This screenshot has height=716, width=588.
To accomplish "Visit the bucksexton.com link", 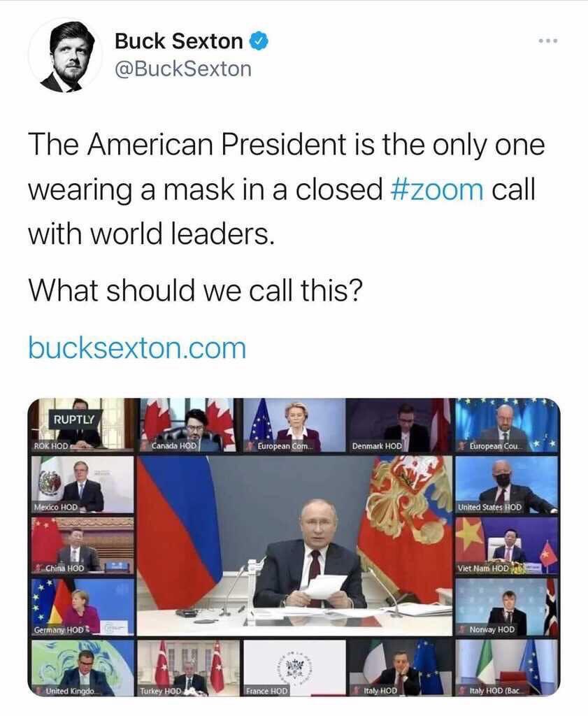I will point(137,348).
